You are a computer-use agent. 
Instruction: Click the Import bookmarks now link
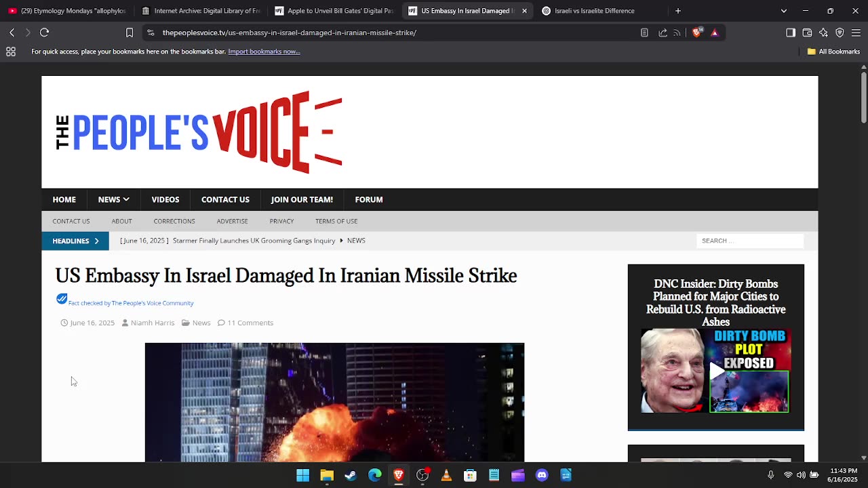click(264, 52)
